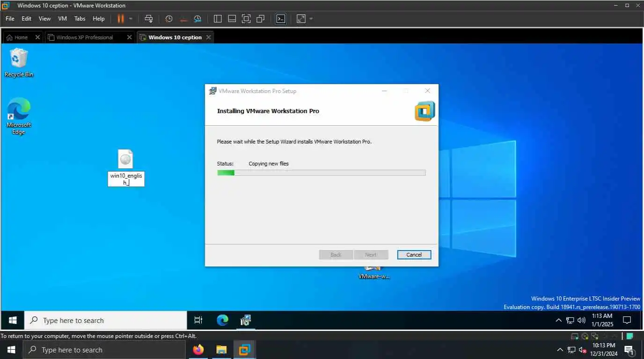Open the VMware message log icon
Viewport: 644px width, 359px height.
pos(629,336)
